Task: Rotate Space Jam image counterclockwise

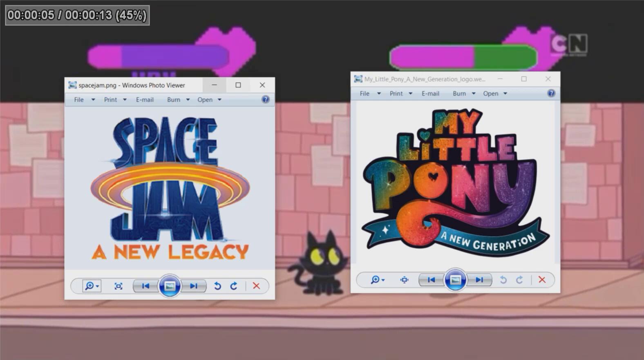Action: coord(217,286)
